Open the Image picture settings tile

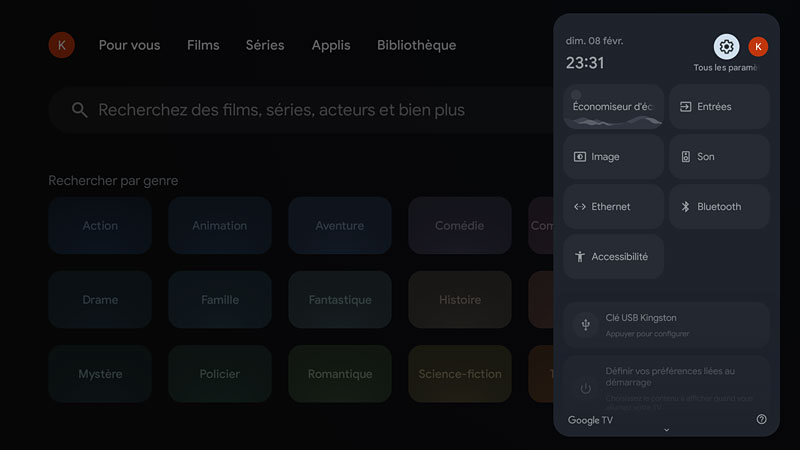coord(613,157)
